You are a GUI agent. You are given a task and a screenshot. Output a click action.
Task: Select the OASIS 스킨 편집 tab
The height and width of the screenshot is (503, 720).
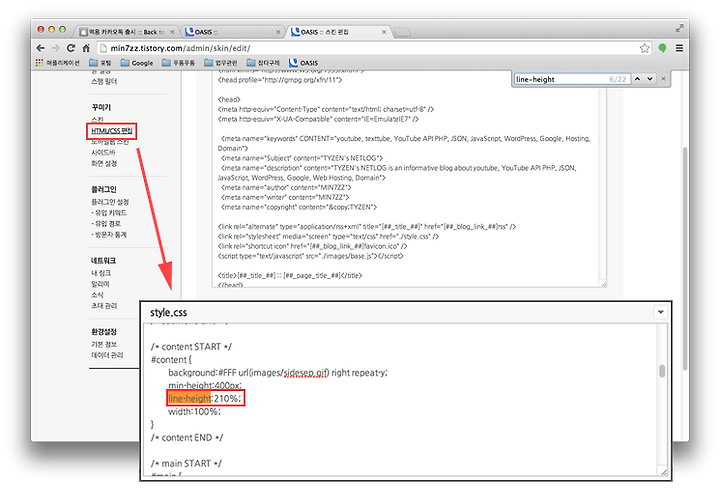[338, 32]
